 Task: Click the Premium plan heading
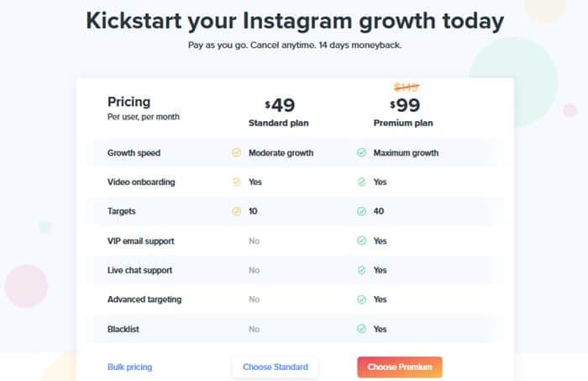403,123
